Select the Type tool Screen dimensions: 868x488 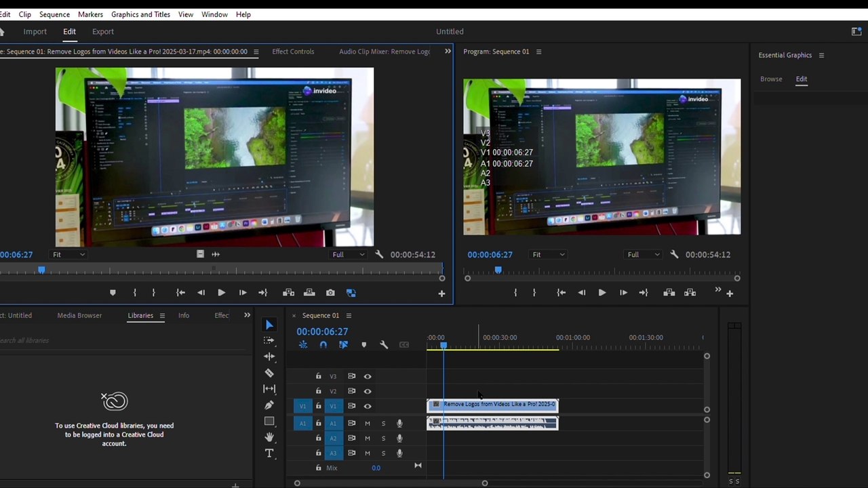pos(269,453)
